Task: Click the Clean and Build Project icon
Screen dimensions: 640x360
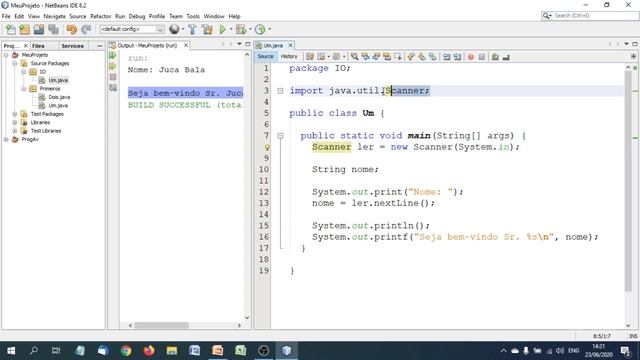Action: pos(207,29)
